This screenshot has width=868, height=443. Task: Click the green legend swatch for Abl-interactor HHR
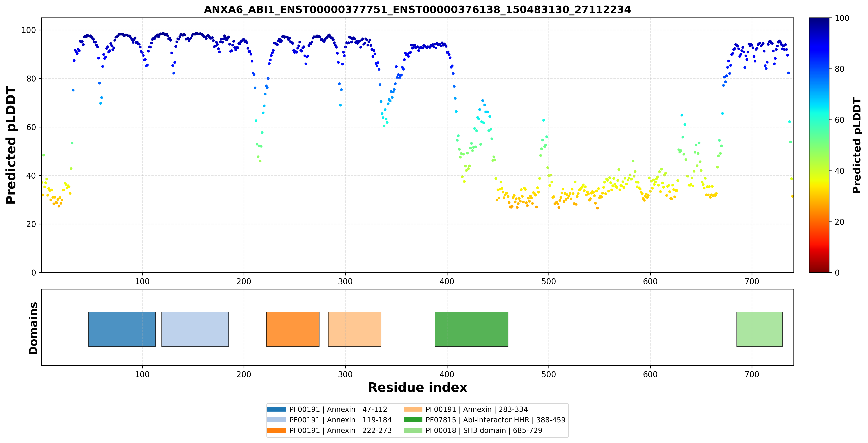(413, 420)
